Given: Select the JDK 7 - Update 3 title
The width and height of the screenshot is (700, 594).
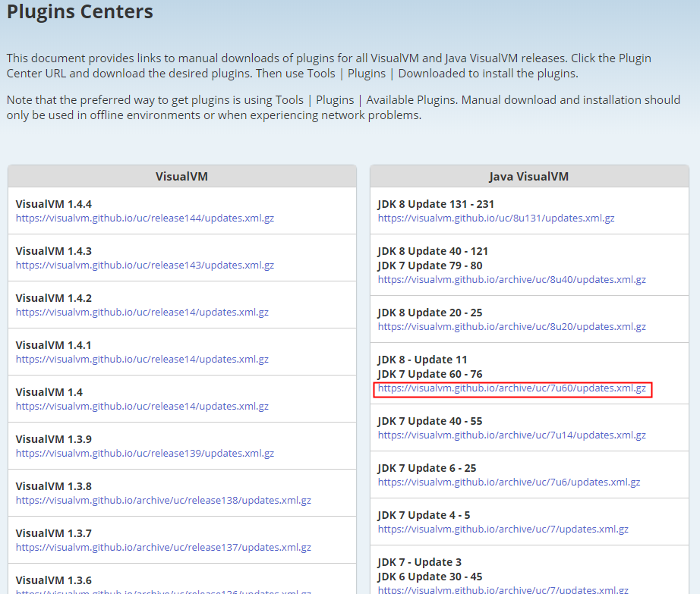Looking at the screenshot, I should pyautogui.click(x=420, y=562).
